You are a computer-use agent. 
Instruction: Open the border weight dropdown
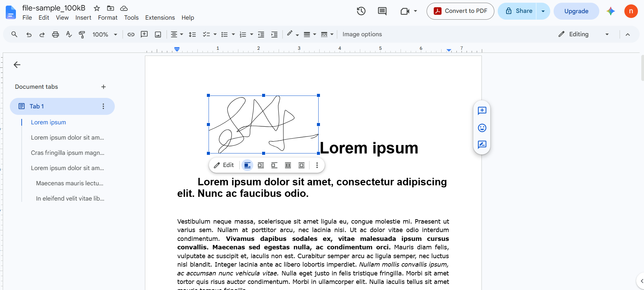310,34
